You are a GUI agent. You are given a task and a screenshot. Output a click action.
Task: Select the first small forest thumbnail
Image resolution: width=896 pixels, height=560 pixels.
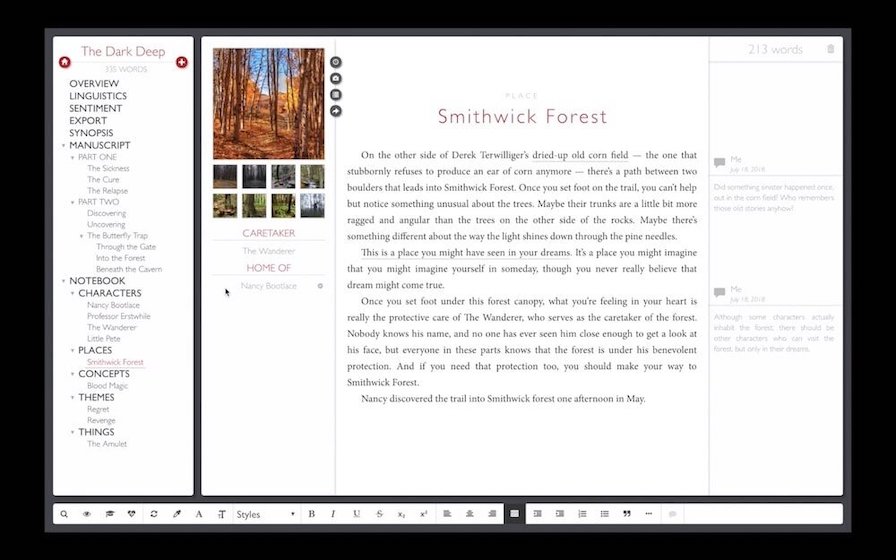coord(225,177)
